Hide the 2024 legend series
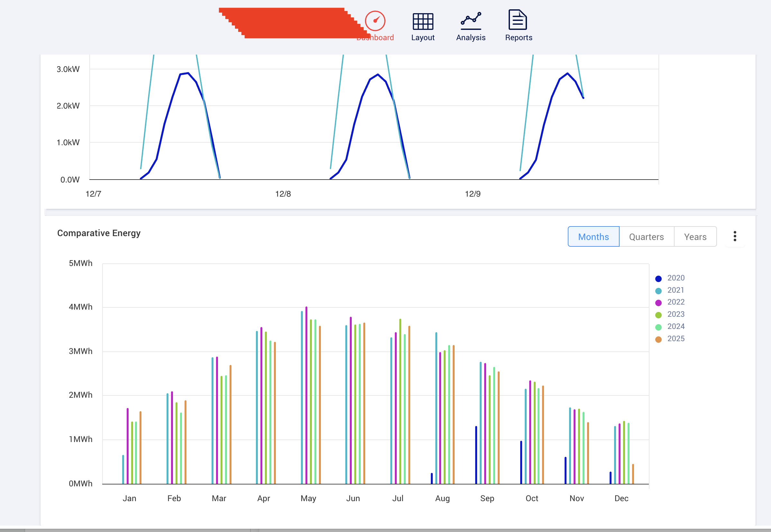This screenshot has width=771, height=532. pos(675,326)
